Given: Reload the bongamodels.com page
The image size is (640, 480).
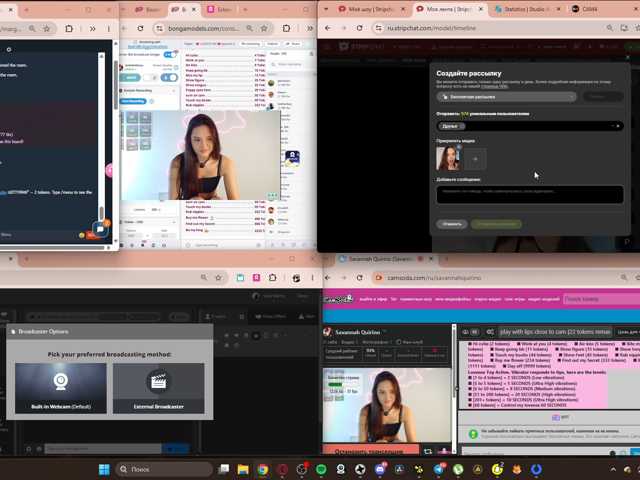Looking at the screenshot, I should click(x=140, y=28).
